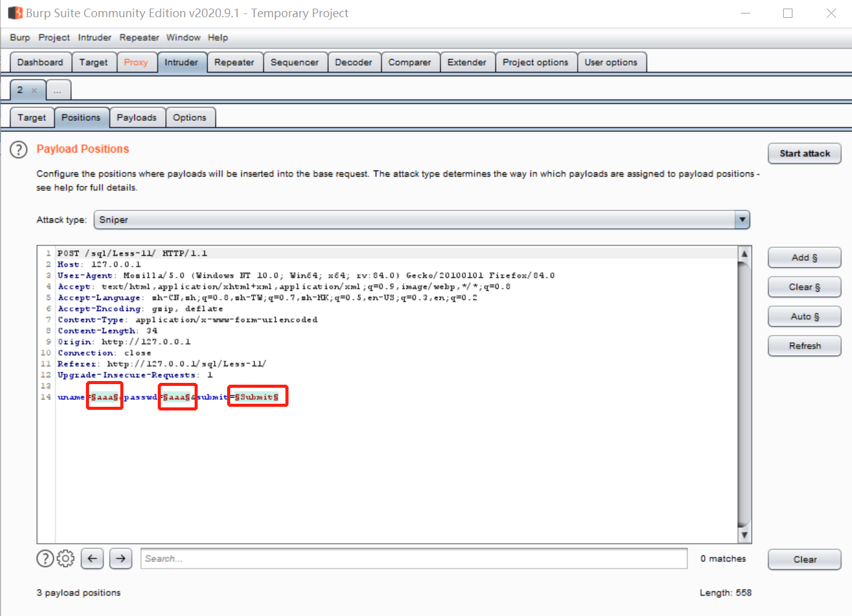Image resolution: width=852 pixels, height=616 pixels.
Task: Open the Repeater menu
Action: tap(139, 37)
